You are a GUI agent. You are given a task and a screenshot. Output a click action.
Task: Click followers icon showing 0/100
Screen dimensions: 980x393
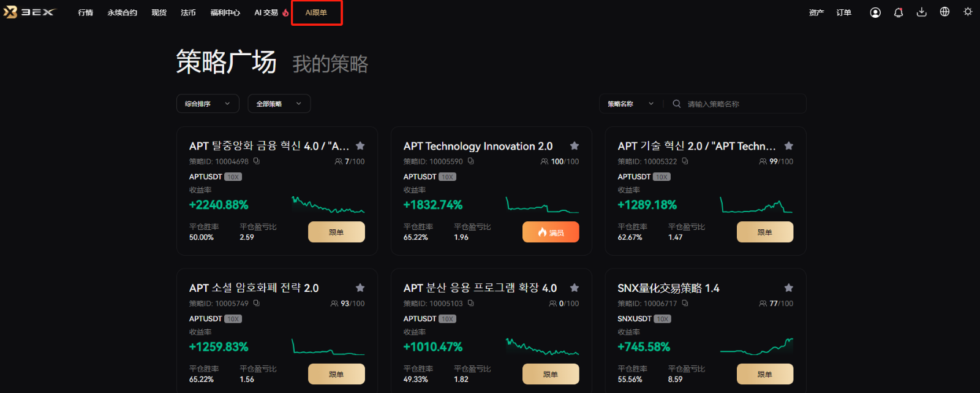[553, 303]
